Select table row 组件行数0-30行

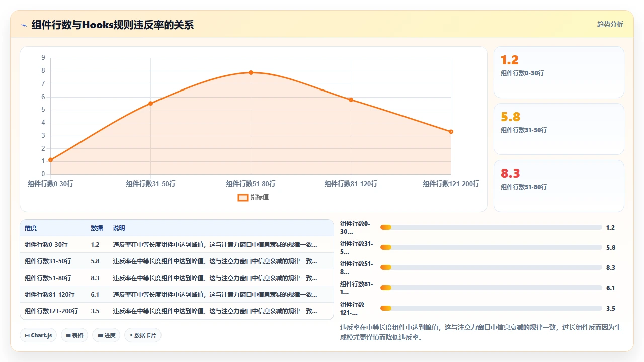tap(177, 245)
